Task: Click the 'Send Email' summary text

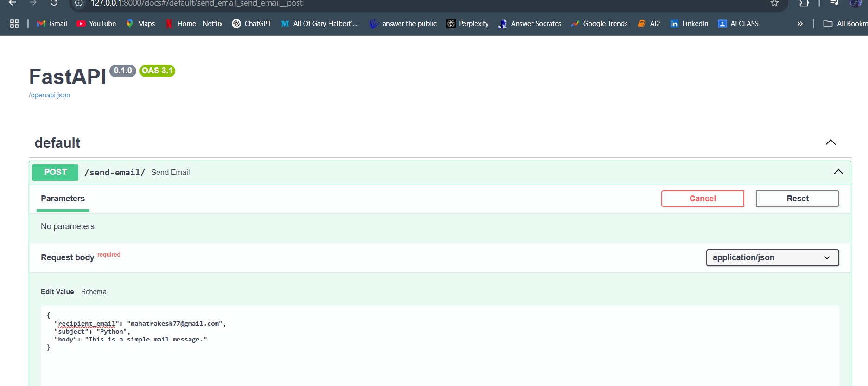Action: [171, 173]
